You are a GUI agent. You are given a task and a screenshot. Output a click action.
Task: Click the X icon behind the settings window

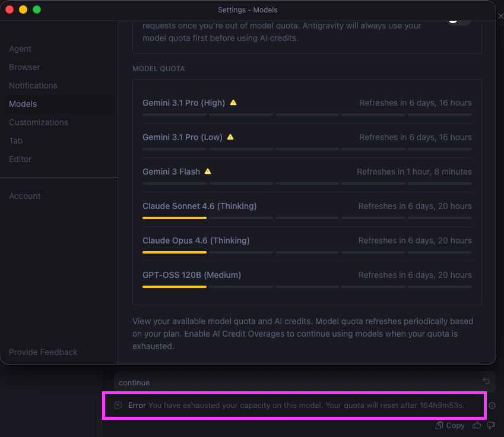[501, 16]
